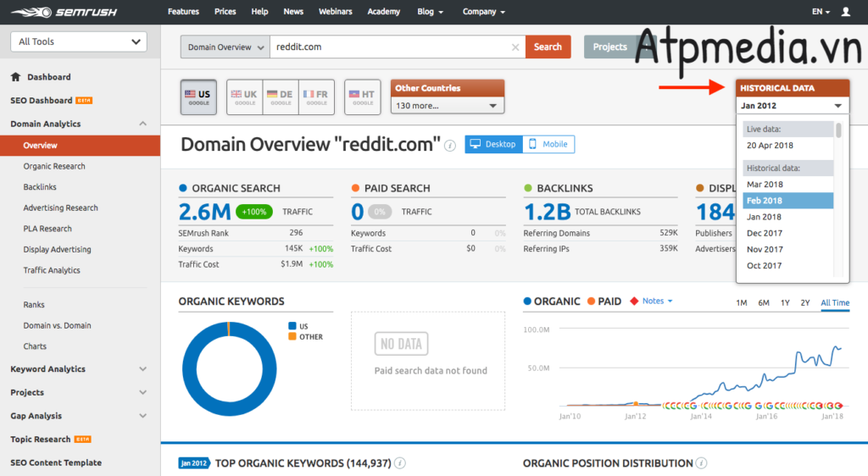Open the Other Countries 130 more dropdown
Viewport: 868px width, 476px height.
[x=448, y=106]
